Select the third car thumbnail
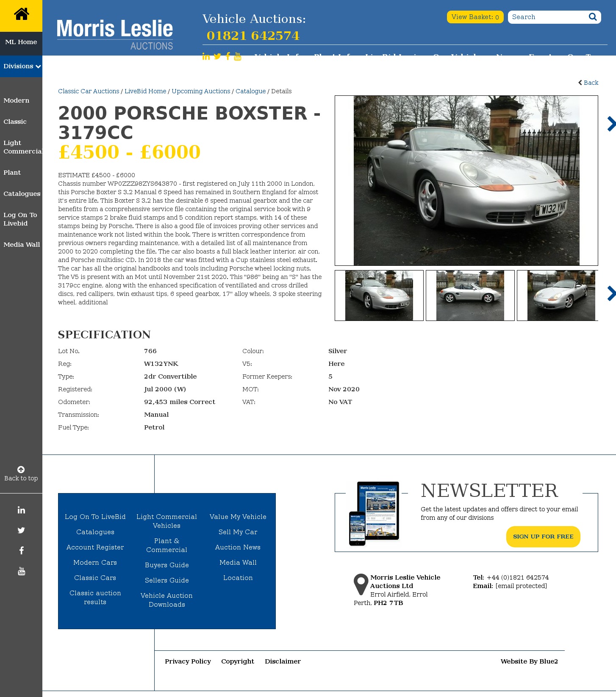This screenshot has height=697, width=616. pyautogui.click(x=558, y=296)
